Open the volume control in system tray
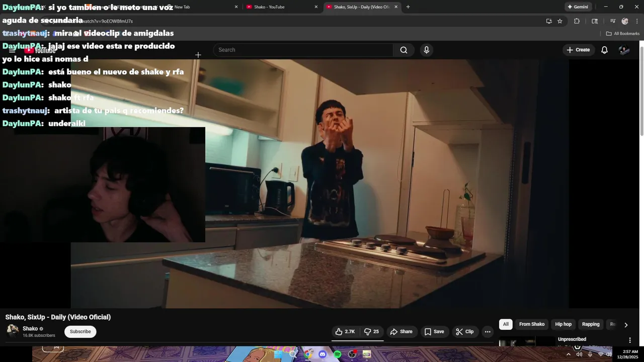This screenshot has width=644, height=362. pos(609,354)
